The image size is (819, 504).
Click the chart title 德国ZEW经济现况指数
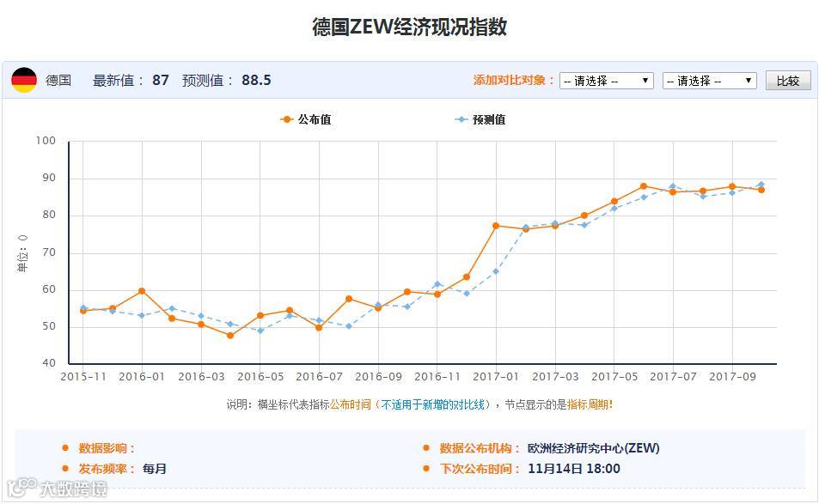[x=409, y=27]
